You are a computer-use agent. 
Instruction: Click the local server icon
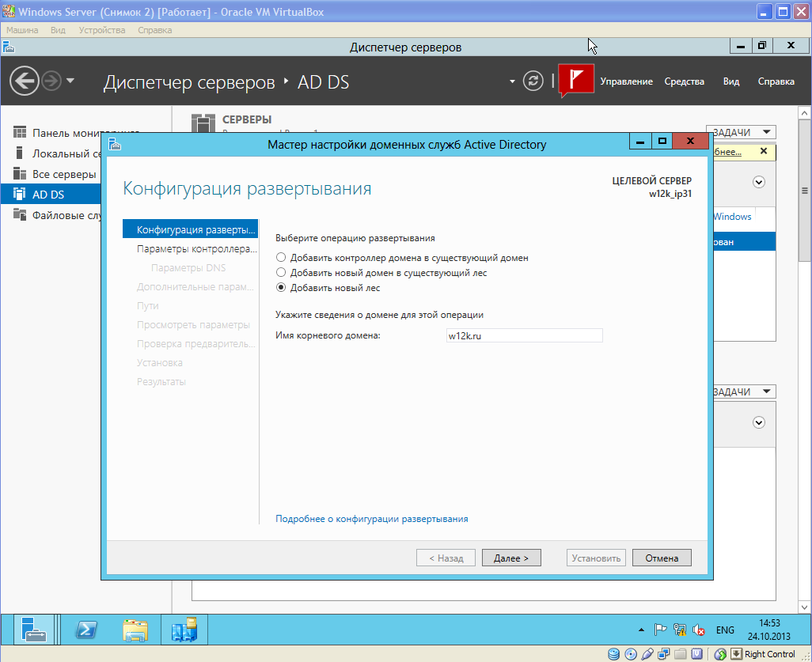20,153
